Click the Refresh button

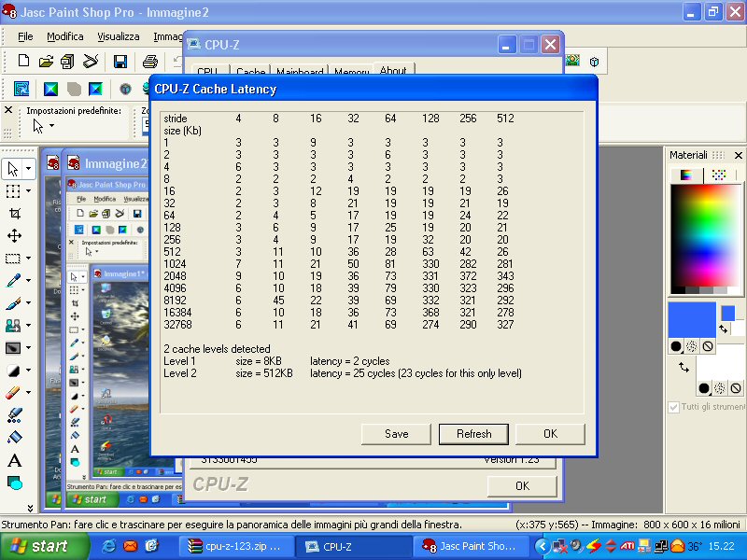[x=473, y=434]
